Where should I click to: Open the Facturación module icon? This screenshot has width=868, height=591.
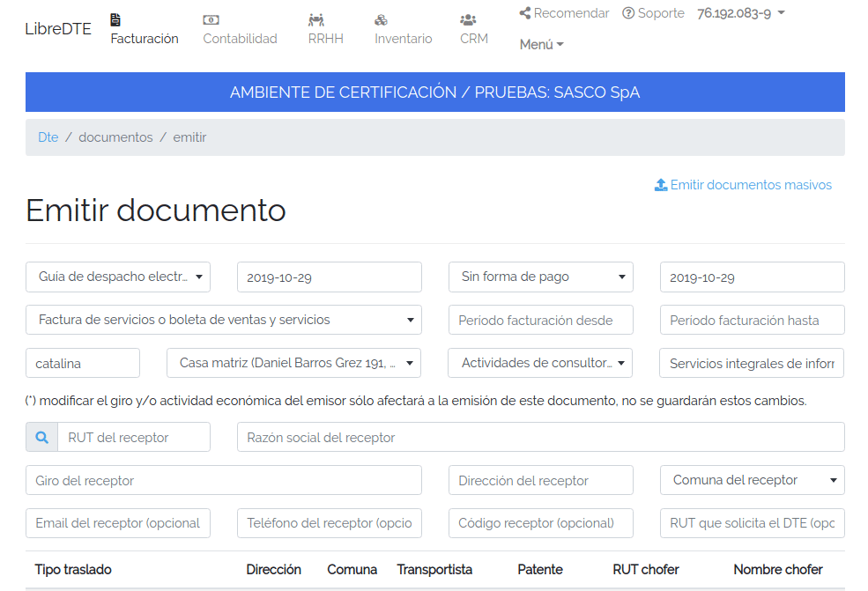click(x=114, y=18)
